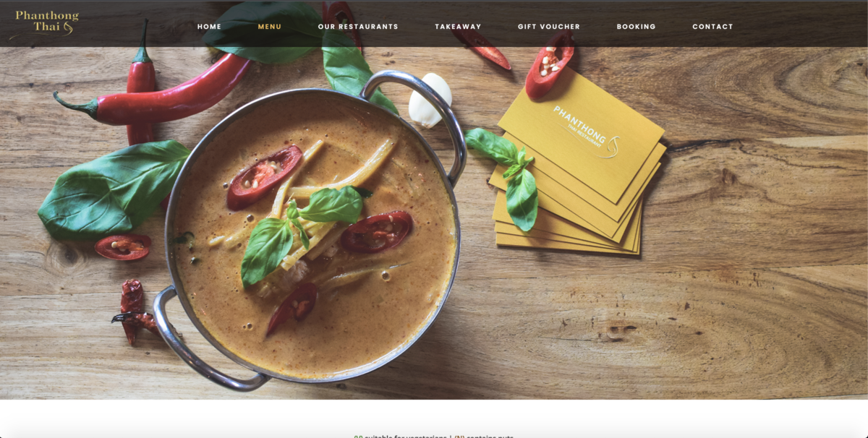This screenshot has height=438, width=868.
Task: Open the CONTACT page link
Action: click(x=712, y=27)
